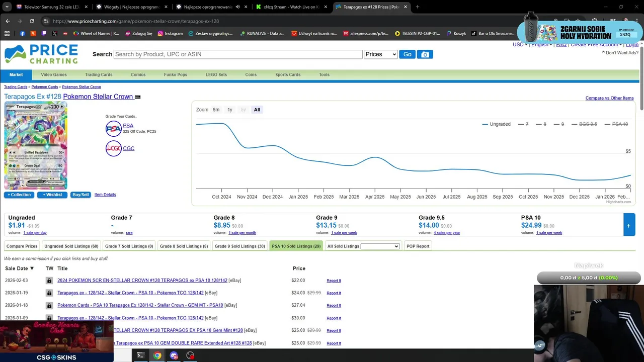The height and width of the screenshot is (362, 644).
Task: Open the Facebook bookmark icon
Action: pyautogui.click(x=22, y=34)
